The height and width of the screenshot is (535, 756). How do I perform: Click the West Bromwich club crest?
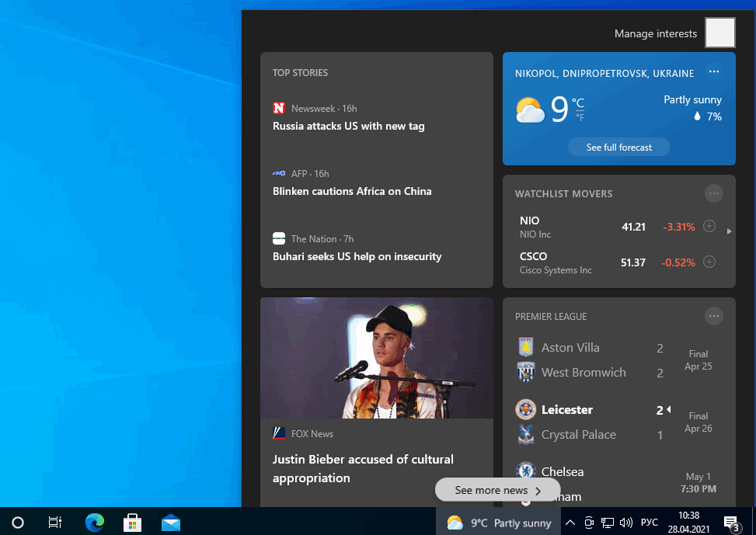pos(525,372)
